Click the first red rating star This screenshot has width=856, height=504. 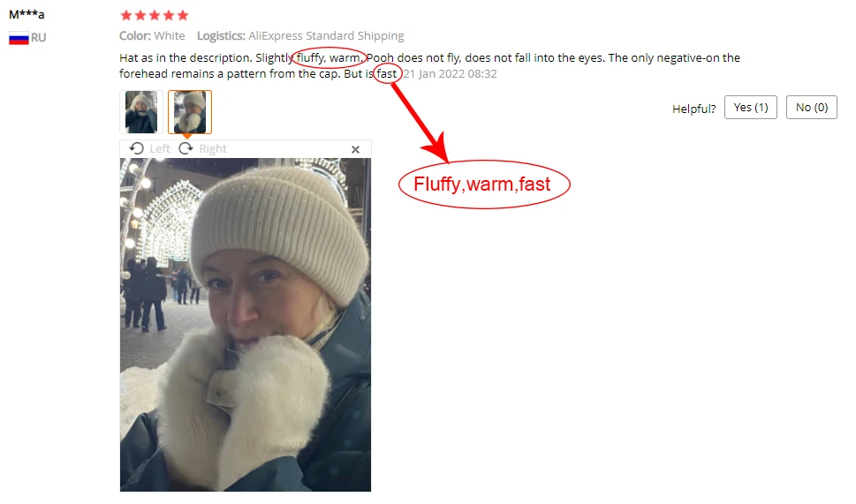(126, 15)
